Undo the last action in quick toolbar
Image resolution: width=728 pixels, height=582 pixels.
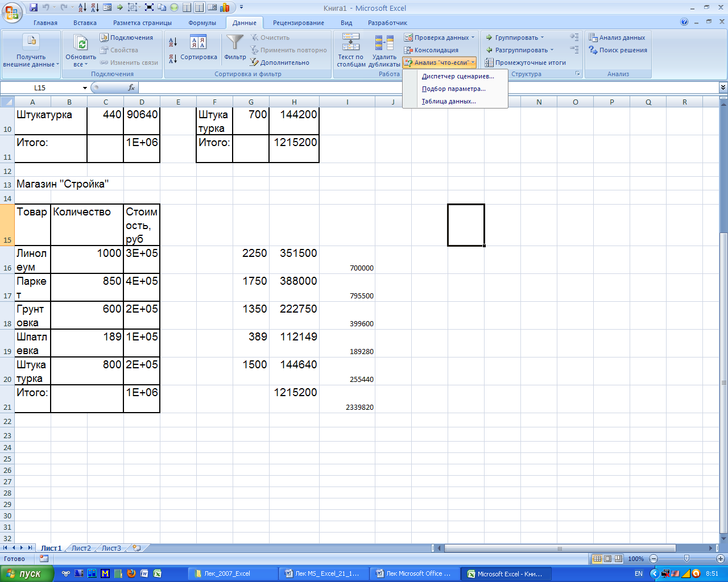pos(45,7)
